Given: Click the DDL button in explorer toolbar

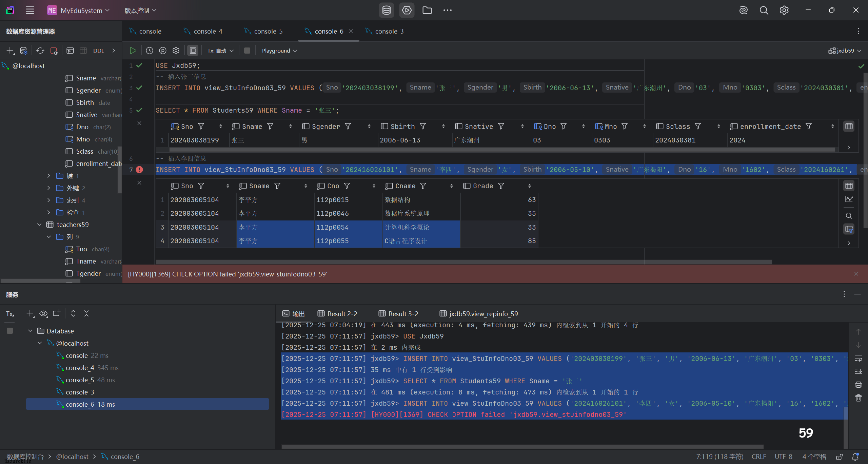Looking at the screenshot, I should click(x=98, y=51).
